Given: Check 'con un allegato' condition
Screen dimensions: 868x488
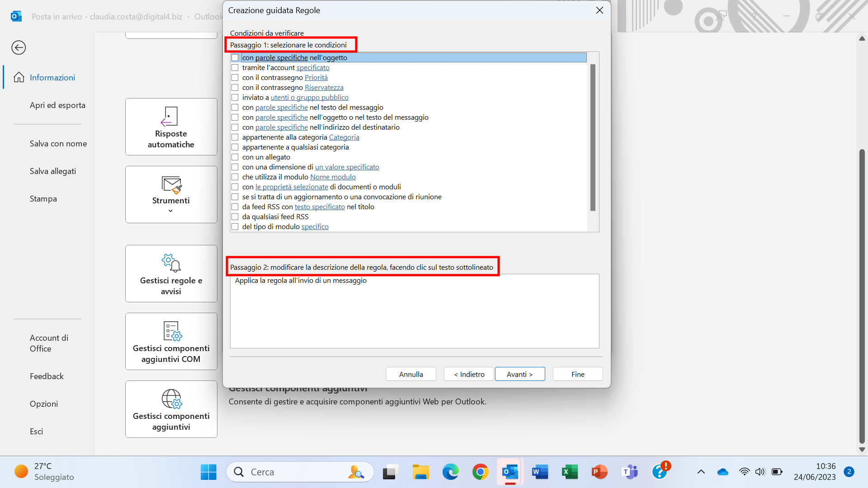Looking at the screenshot, I should [235, 157].
